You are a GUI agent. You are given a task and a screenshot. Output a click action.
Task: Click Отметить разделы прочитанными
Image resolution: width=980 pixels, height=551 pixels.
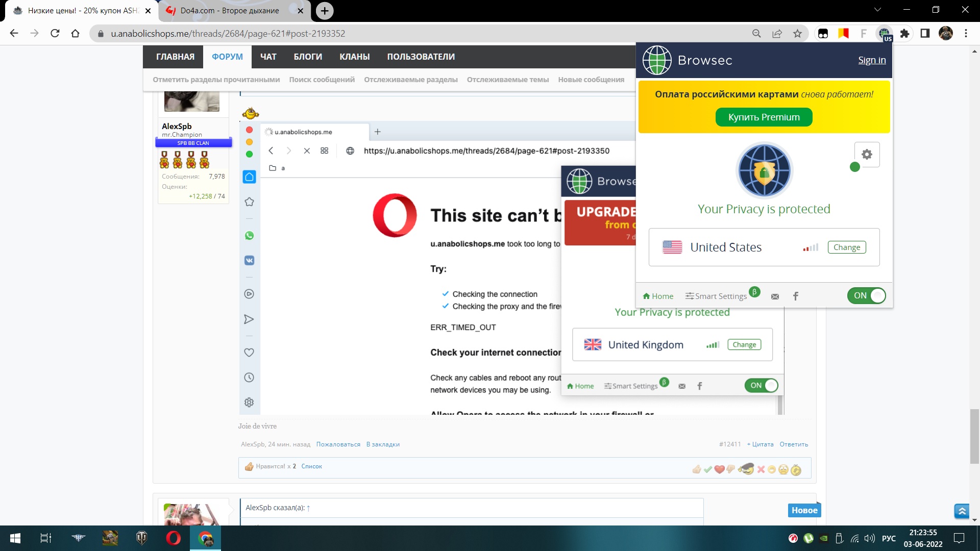click(216, 80)
